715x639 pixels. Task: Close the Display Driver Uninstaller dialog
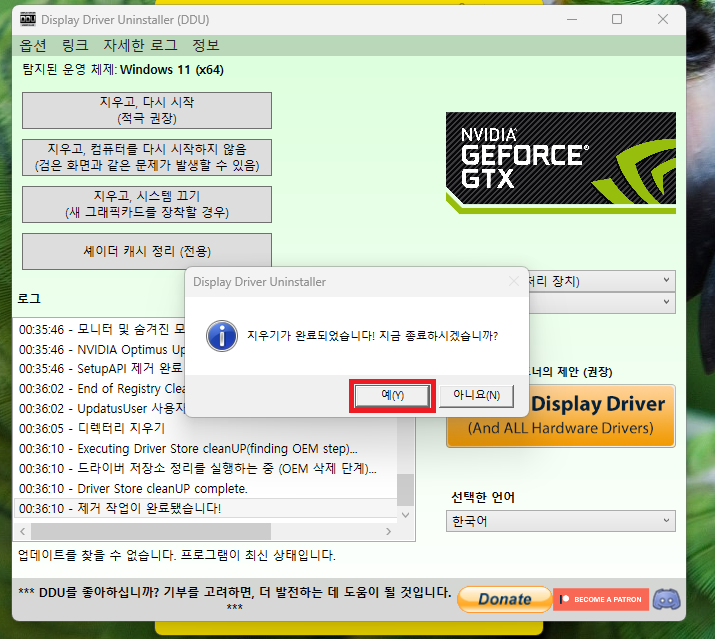point(514,281)
